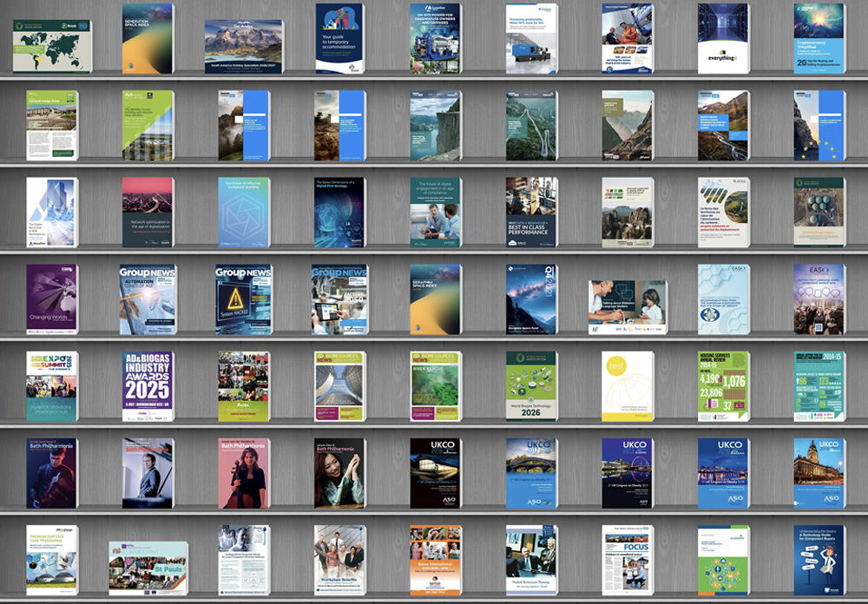Open the Expo Summit exhibitor brochure
The height and width of the screenshot is (604, 868).
(x=52, y=386)
